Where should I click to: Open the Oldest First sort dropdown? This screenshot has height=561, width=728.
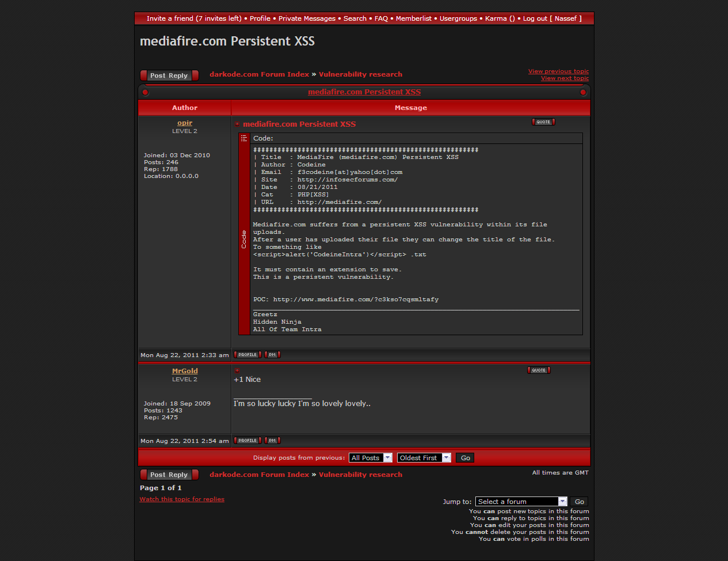click(x=424, y=458)
